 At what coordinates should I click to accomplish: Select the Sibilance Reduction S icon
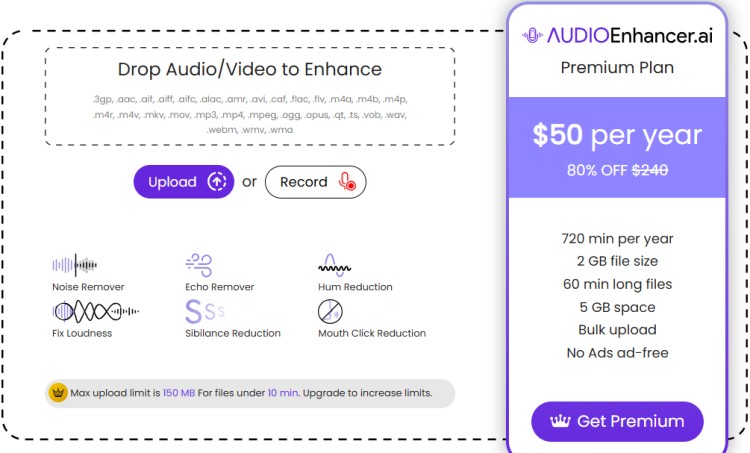pos(204,311)
